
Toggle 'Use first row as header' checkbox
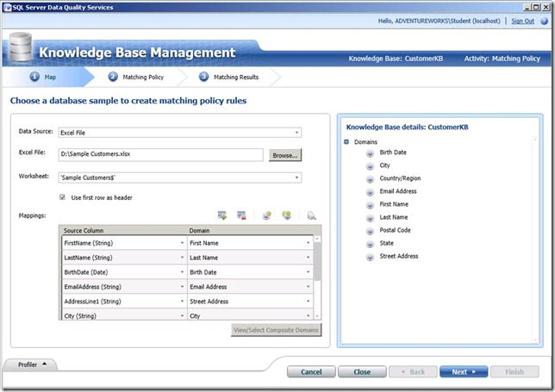(x=63, y=197)
